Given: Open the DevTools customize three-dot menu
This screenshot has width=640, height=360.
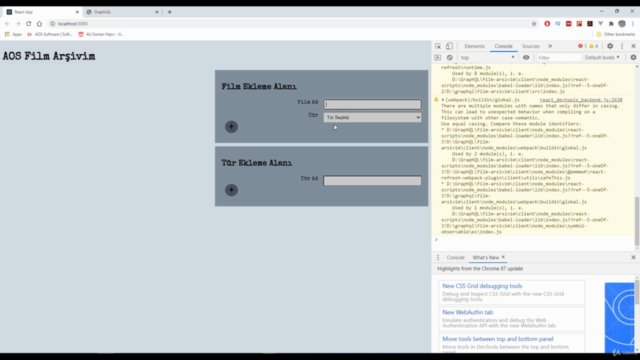Looking at the screenshot, I should tap(622, 46).
